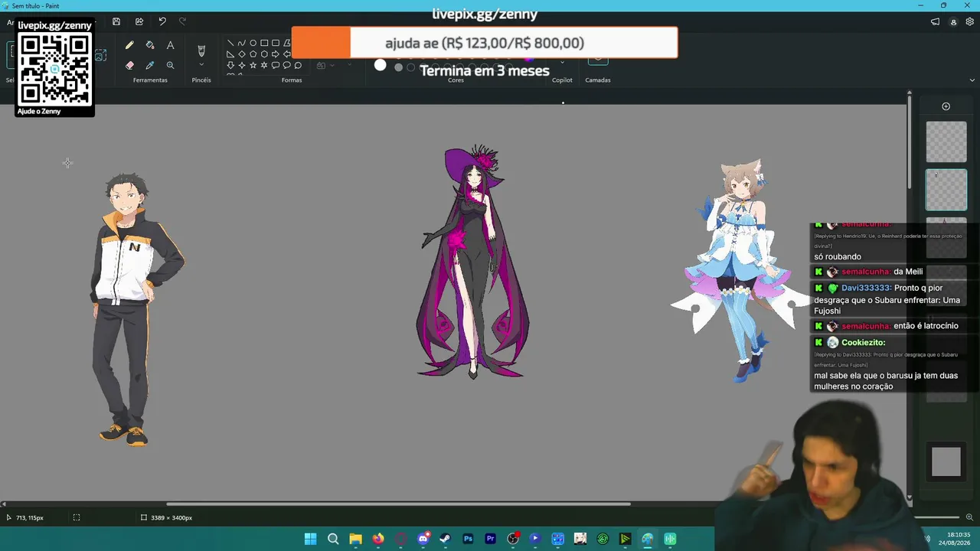This screenshot has width=980, height=551.
Task: Choose the rectangle shape
Action: (x=264, y=43)
